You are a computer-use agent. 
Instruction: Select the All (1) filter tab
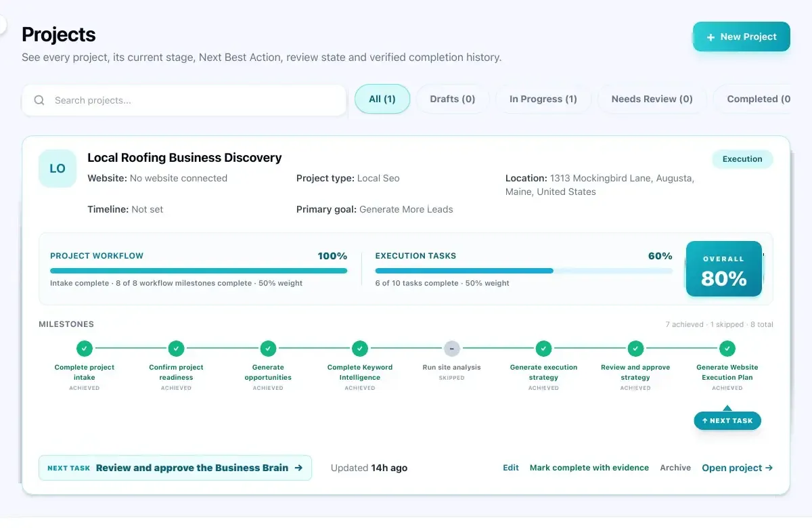tap(382, 99)
